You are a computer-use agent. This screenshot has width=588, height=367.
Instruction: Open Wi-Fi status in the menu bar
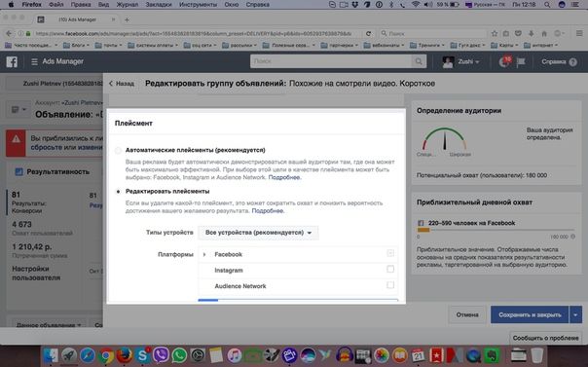(415, 5)
